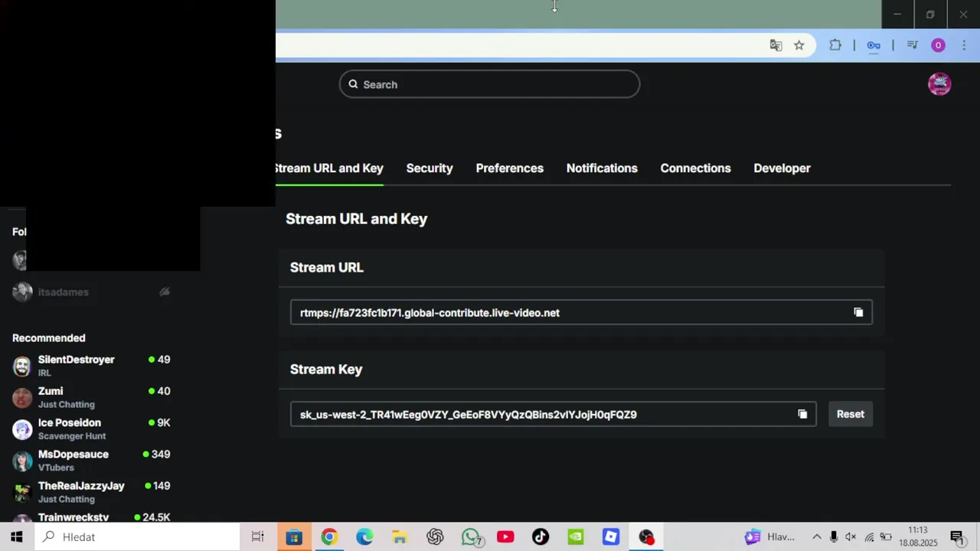980x551 pixels.
Task: Open File Explorer from the taskbar
Action: click(x=400, y=537)
